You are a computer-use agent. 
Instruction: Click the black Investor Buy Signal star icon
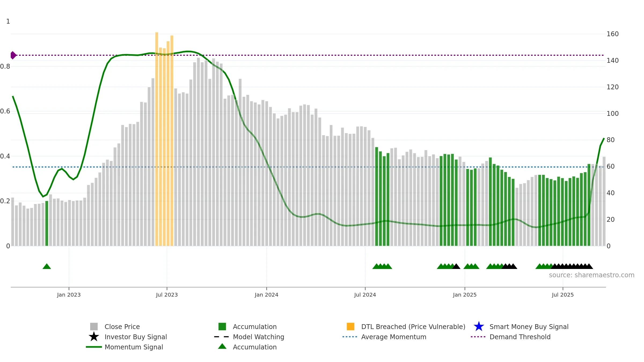tap(94, 337)
